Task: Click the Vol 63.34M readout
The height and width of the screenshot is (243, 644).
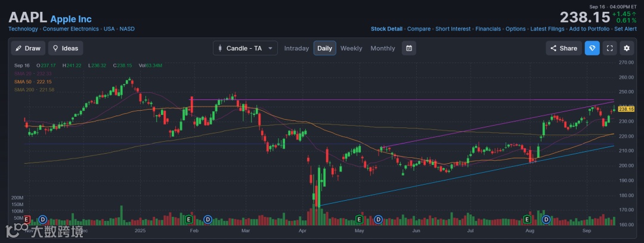Action: 150,66
